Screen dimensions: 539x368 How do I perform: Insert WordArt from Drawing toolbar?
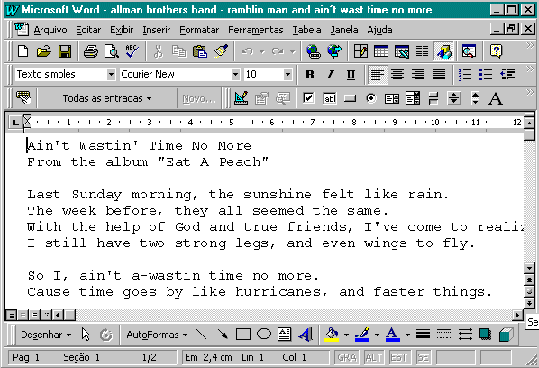click(x=306, y=334)
